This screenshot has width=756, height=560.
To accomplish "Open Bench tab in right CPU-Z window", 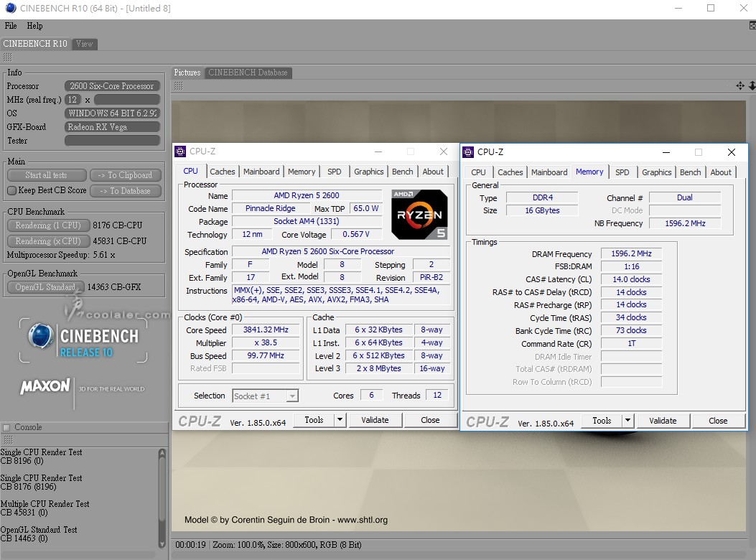I will [x=691, y=173].
